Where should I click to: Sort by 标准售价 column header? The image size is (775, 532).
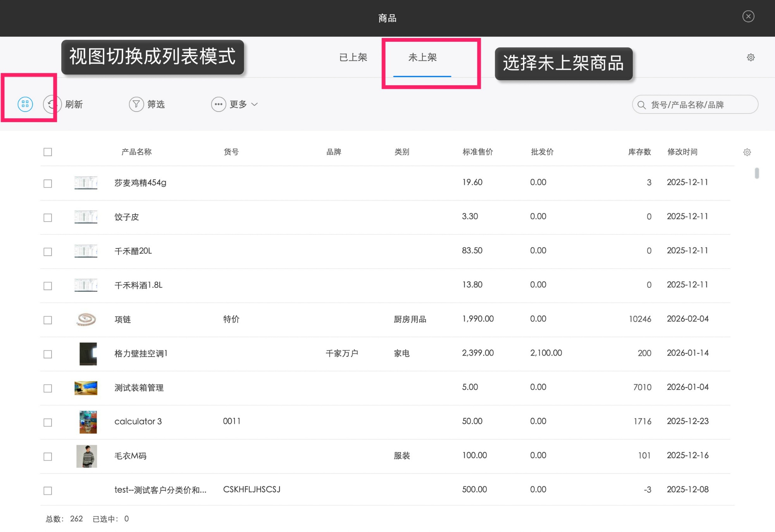[x=477, y=152]
